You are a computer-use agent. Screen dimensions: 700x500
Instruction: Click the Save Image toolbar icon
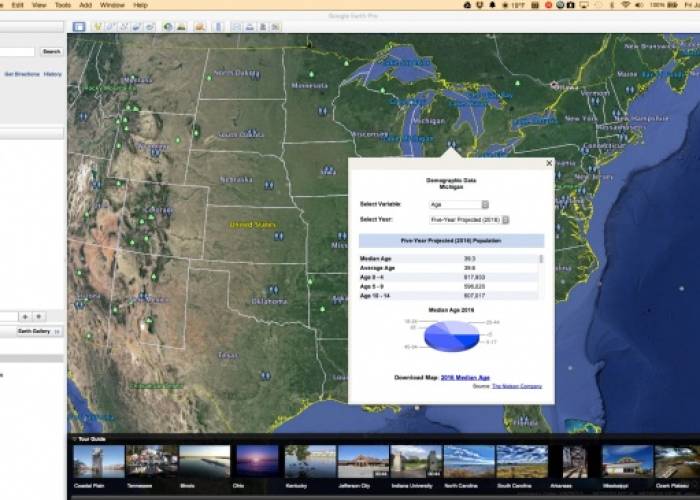263,27
